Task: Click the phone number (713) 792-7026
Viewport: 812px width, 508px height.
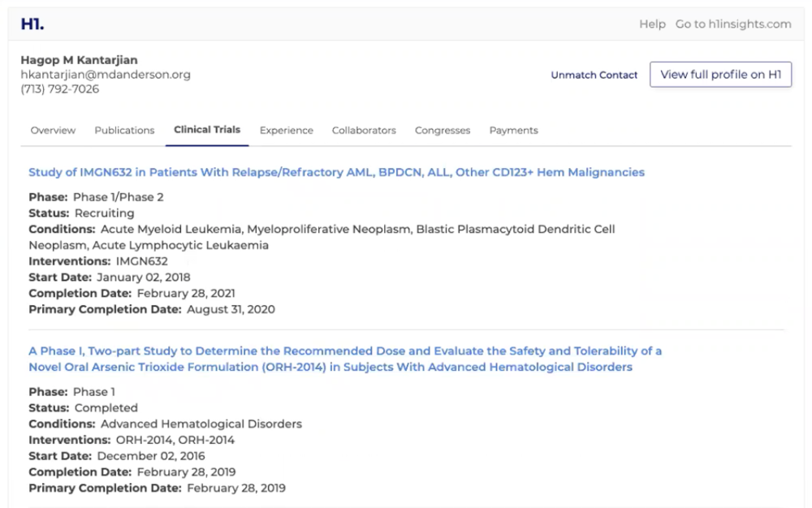Action: (x=59, y=89)
